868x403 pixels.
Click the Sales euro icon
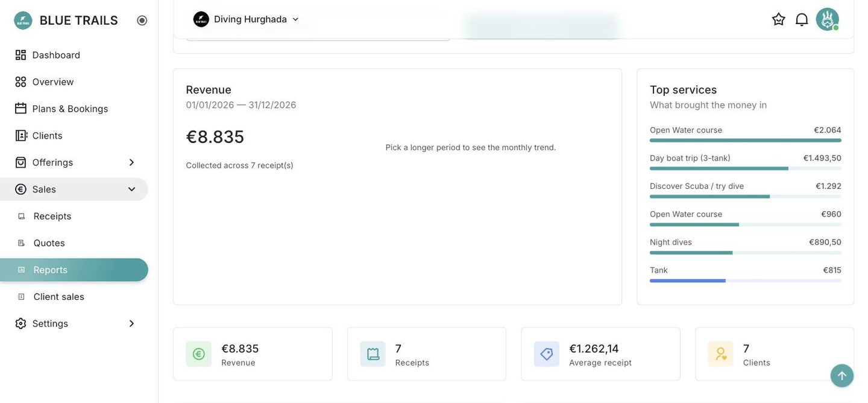pos(20,189)
